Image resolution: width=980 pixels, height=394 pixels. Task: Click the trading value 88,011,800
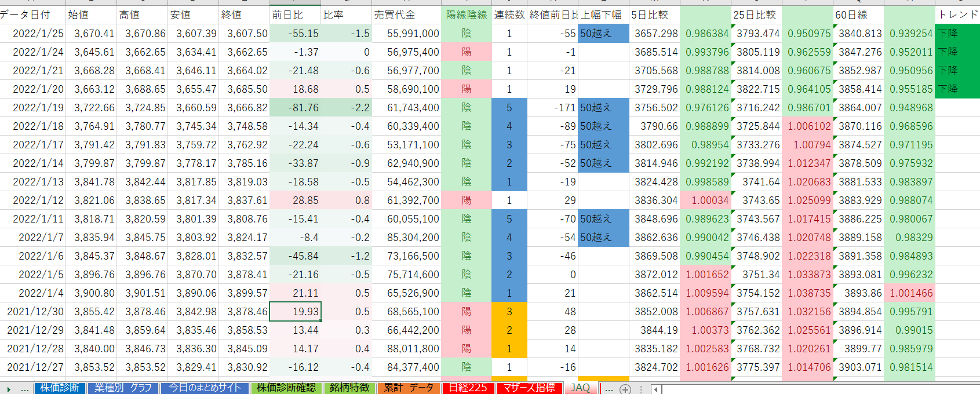click(x=406, y=349)
